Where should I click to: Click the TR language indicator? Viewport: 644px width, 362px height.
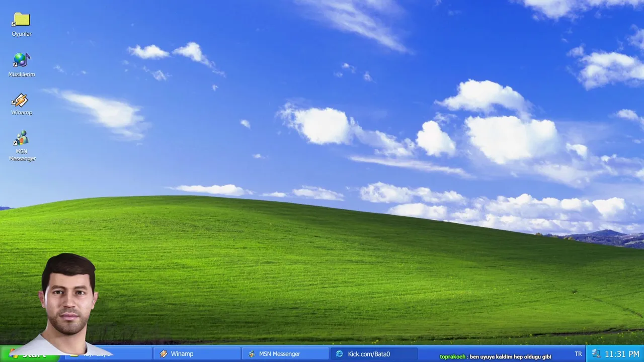pos(578,354)
